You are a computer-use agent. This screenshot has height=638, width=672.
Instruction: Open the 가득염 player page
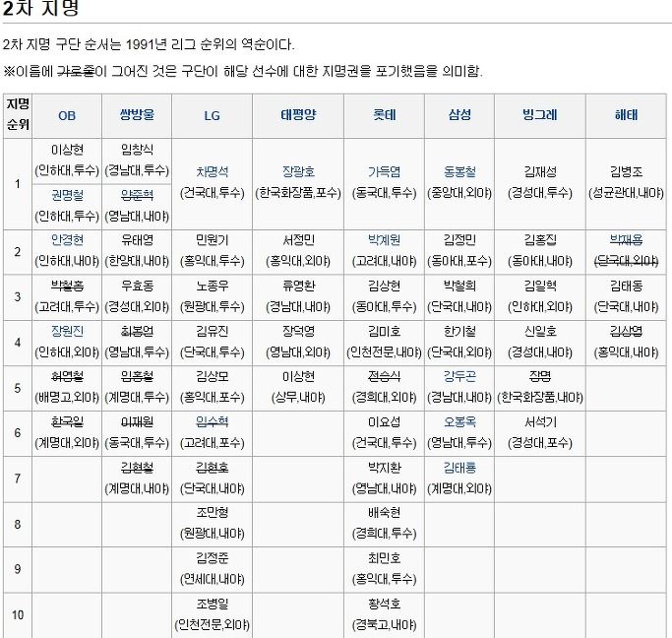[385, 172]
